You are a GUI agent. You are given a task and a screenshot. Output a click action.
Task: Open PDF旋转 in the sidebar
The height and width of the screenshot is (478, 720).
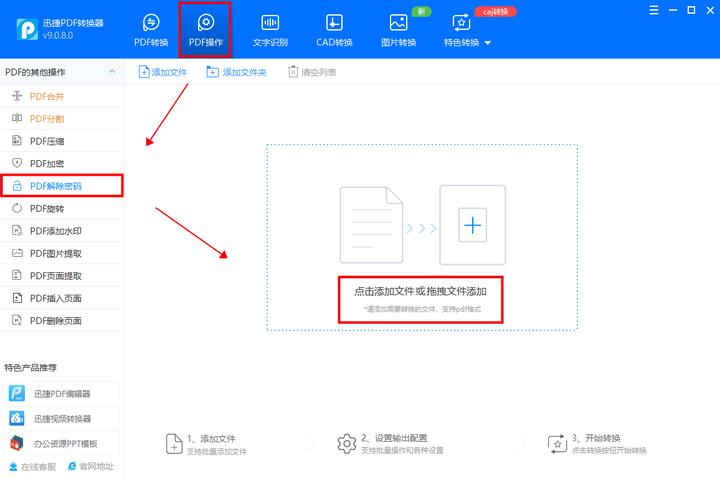[62, 208]
